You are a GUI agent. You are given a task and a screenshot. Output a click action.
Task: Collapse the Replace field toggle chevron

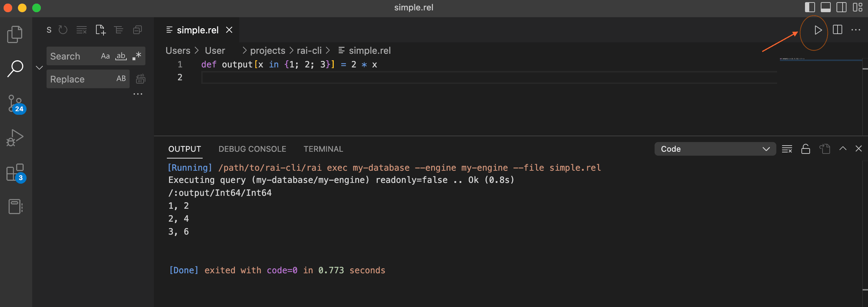(x=39, y=68)
